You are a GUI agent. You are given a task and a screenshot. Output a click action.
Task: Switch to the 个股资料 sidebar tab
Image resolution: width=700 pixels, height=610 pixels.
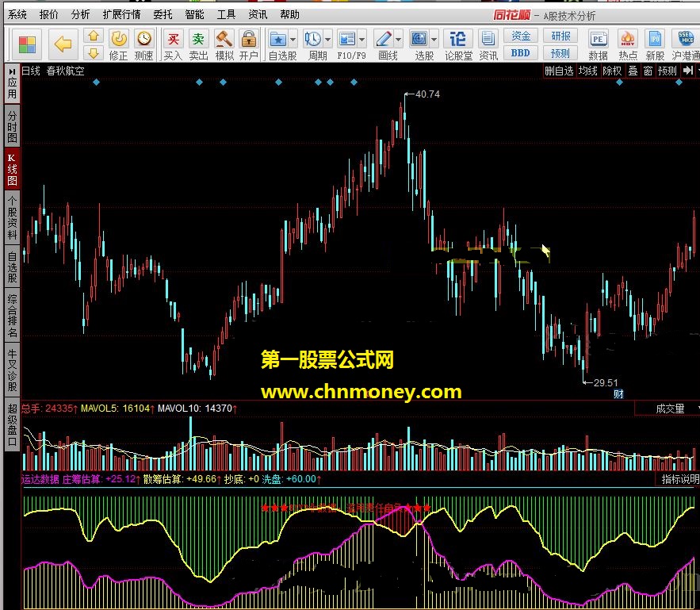[x=12, y=217]
